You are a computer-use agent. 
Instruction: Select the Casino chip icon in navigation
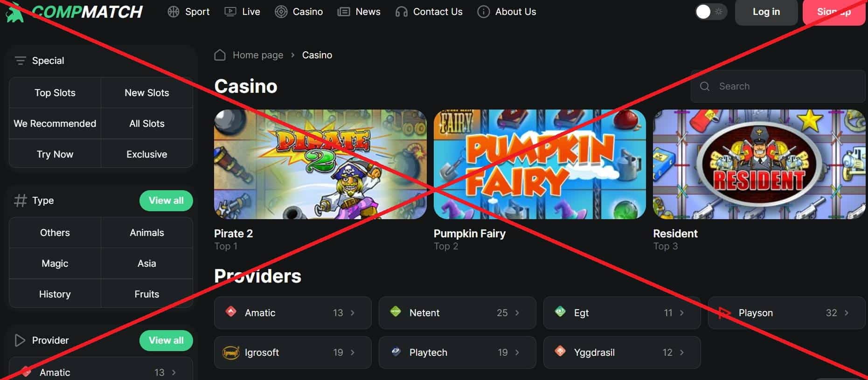coord(281,12)
